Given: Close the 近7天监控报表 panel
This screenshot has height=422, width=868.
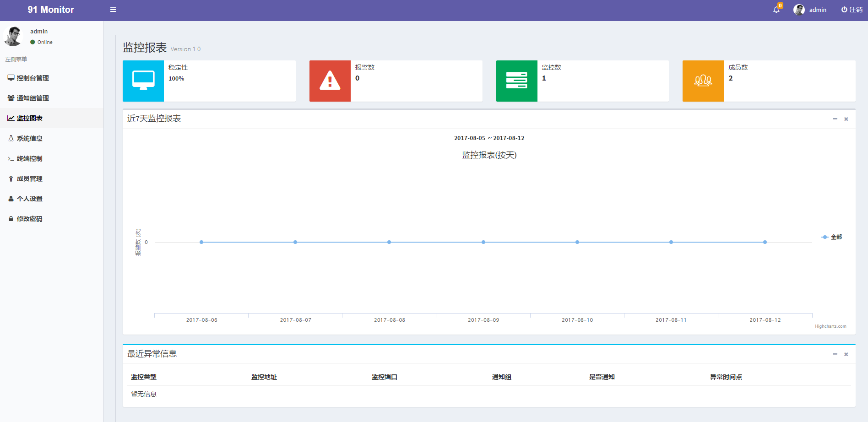Looking at the screenshot, I should [x=846, y=119].
